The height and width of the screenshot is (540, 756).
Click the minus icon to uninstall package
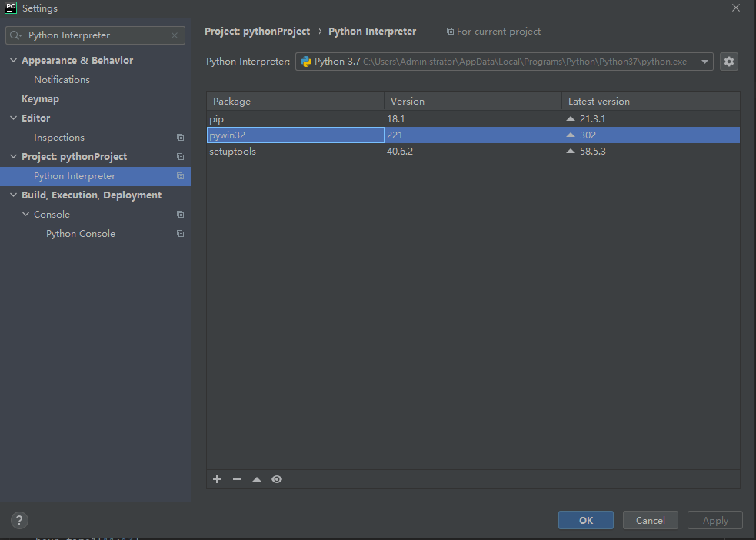click(x=237, y=479)
